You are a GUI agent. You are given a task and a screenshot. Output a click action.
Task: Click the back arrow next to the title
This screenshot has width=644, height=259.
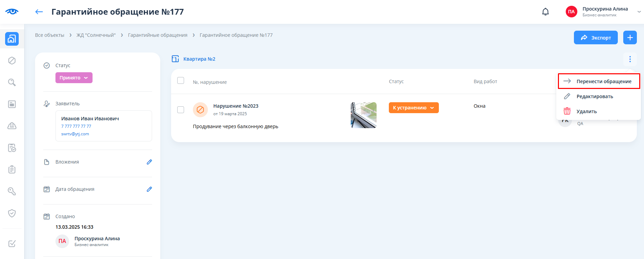[x=39, y=12]
